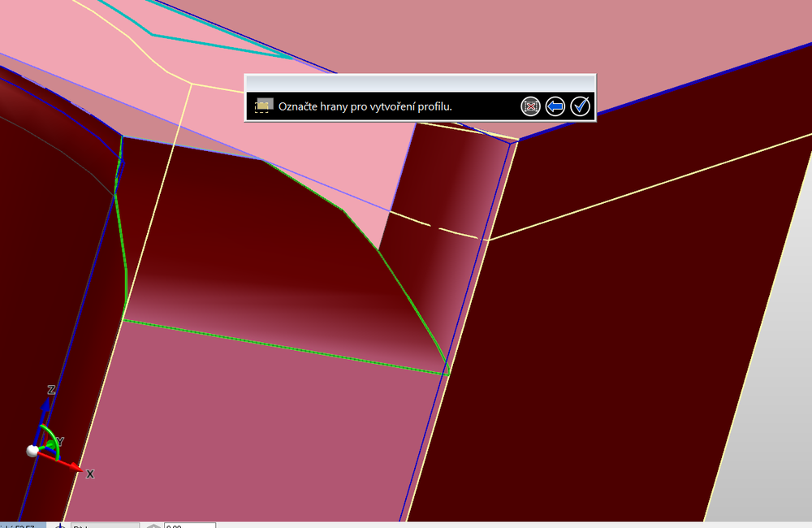Click the prompt dialog's gray title bar
Screen dimensions: 812x528
[420, 83]
